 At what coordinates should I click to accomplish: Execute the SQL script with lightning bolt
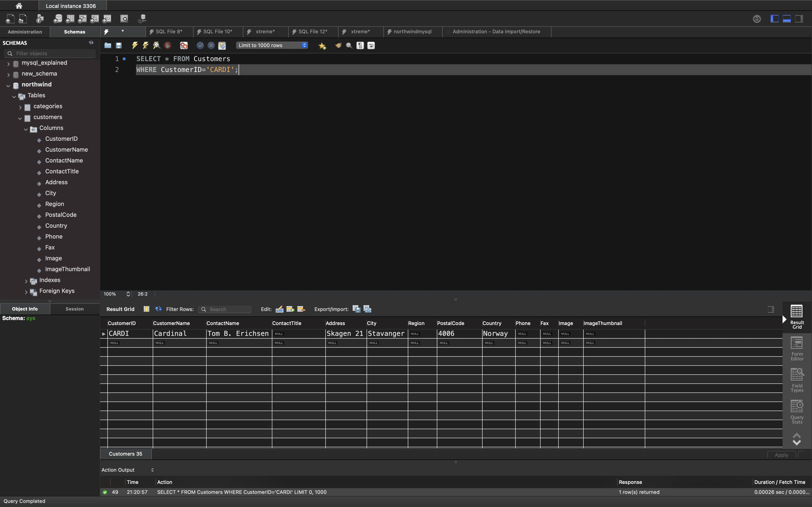(x=135, y=45)
